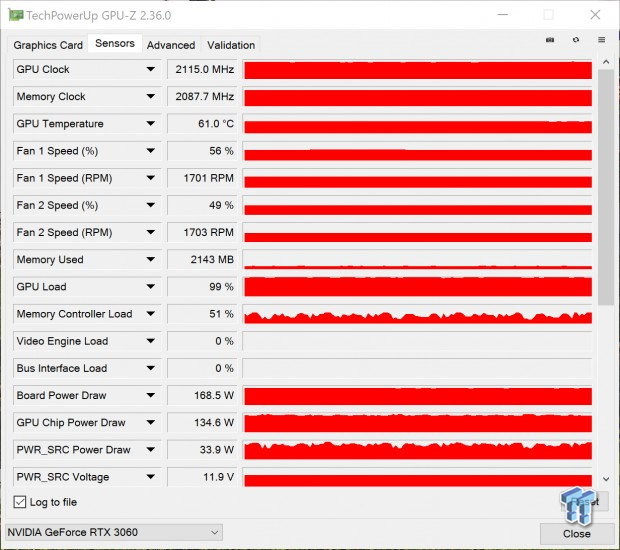Click the Board Power Draw history graph
Image resolution: width=620 pixels, height=550 pixels.
[418, 395]
